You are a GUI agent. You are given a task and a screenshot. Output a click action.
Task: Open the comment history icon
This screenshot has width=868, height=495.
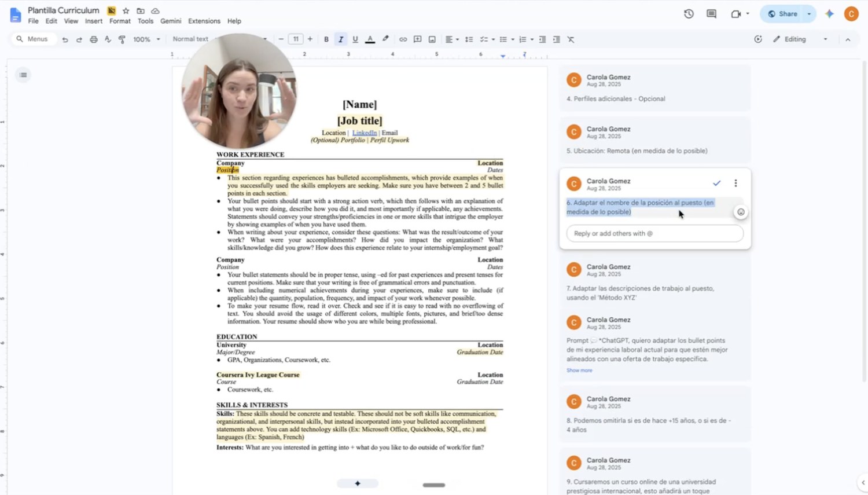pos(711,14)
